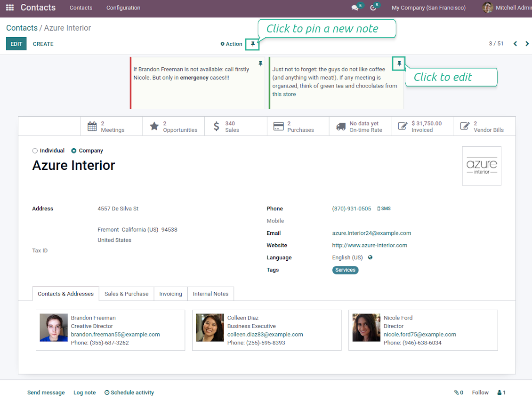532x401 pixels.
Task: Click Contacts breadcrumb link
Action: 22,28
